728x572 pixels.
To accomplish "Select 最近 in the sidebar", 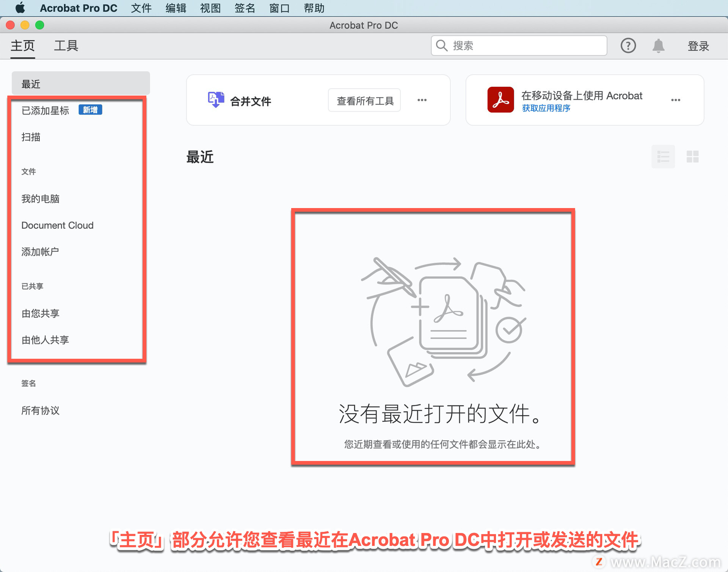I will point(81,84).
